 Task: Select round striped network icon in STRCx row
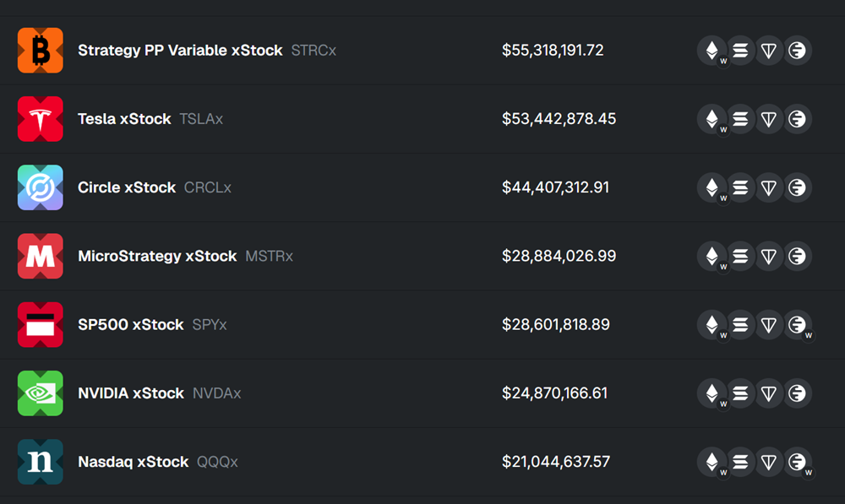click(797, 50)
